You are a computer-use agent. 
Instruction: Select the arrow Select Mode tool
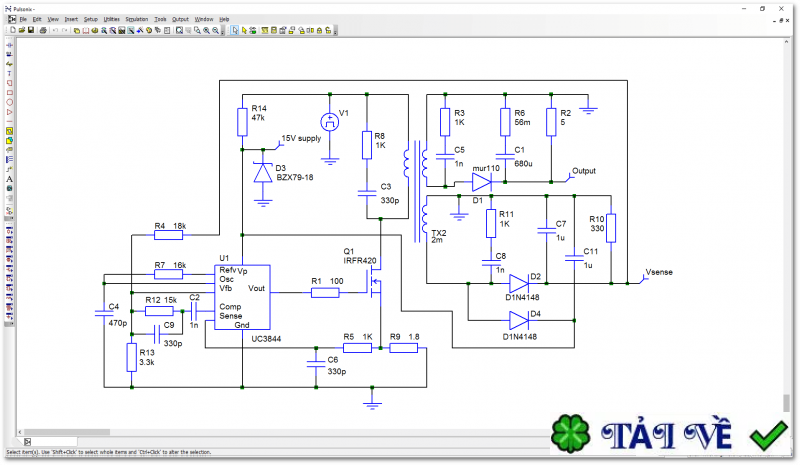[x=235, y=30]
